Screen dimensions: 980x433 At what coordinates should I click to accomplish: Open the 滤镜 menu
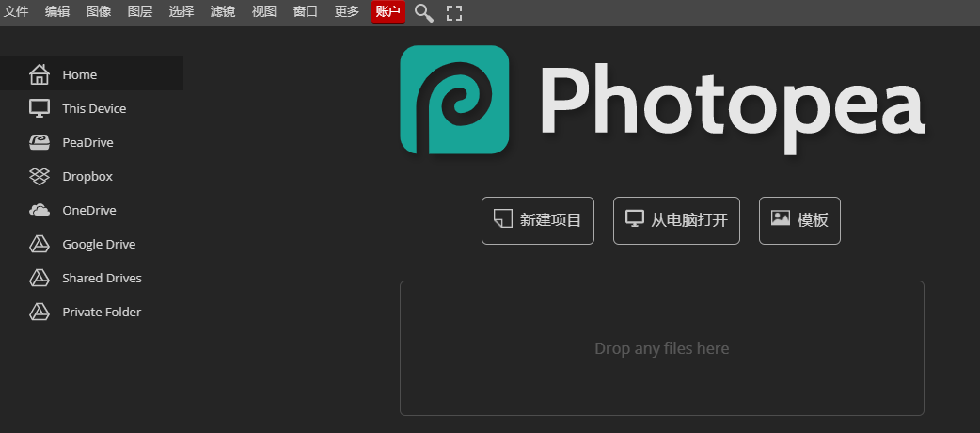point(223,11)
